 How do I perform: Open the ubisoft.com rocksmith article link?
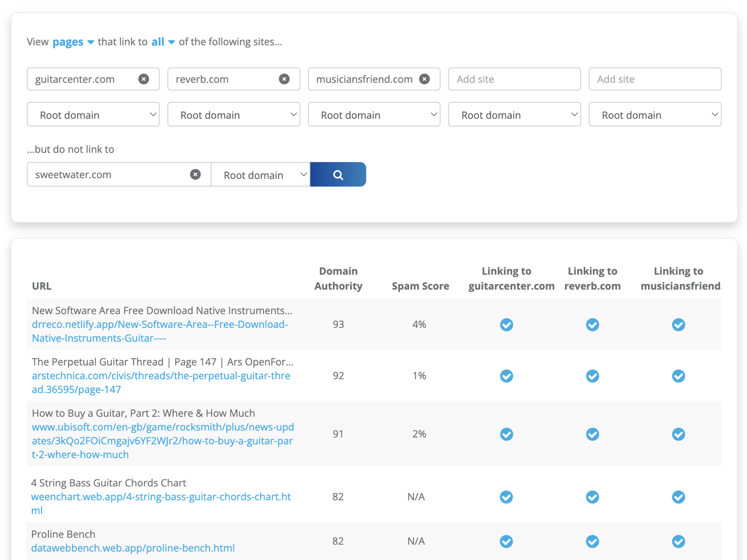coord(163,441)
